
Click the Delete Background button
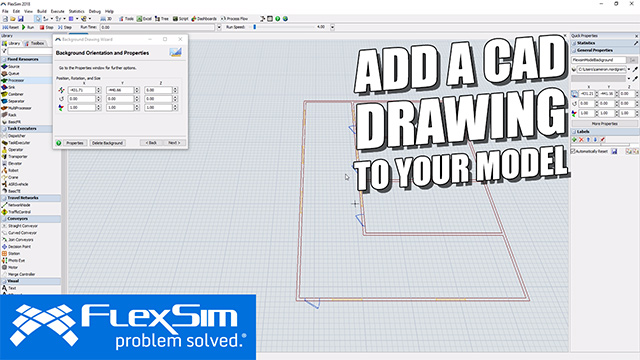[107, 143]
